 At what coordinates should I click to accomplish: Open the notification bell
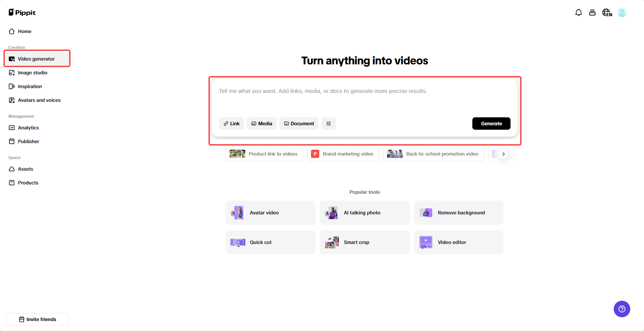point(578,12)
